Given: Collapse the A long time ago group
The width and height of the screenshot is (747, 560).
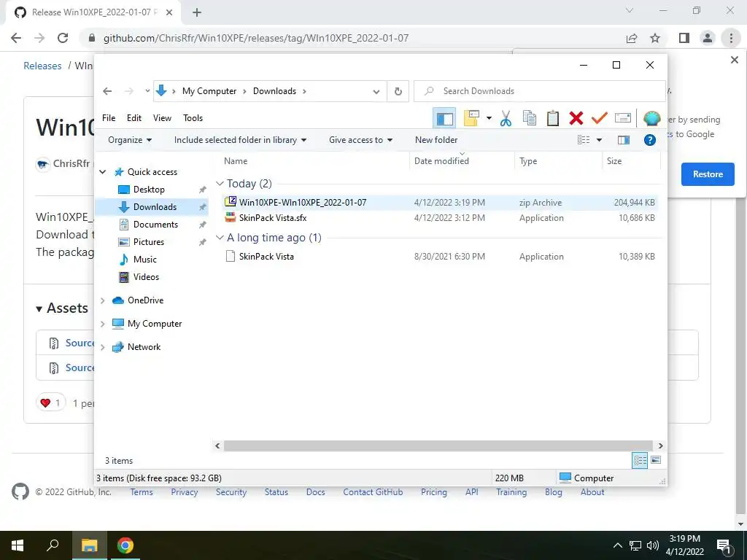Looking at the screenshot, I should coord(220,237).
